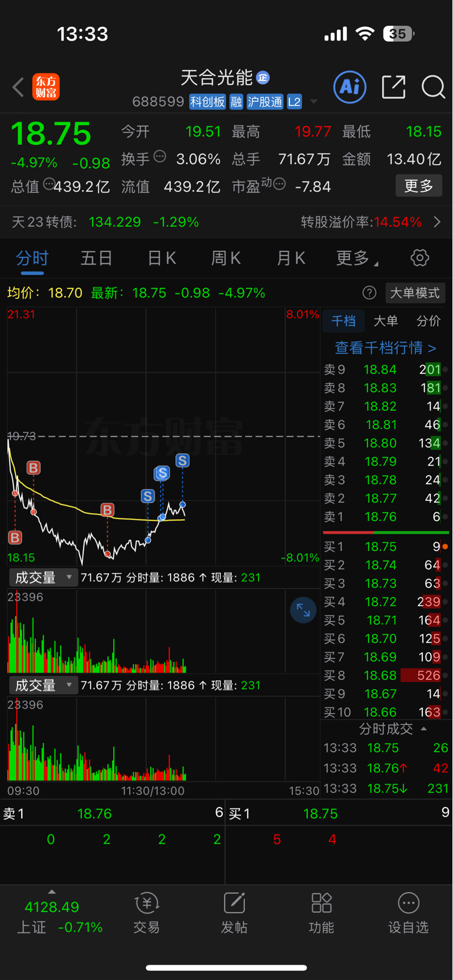Open the first 成交量 indicator dropdown
The height and width of the screenshot is (980, 453).
pyautogui.click(x=43, y=577)
